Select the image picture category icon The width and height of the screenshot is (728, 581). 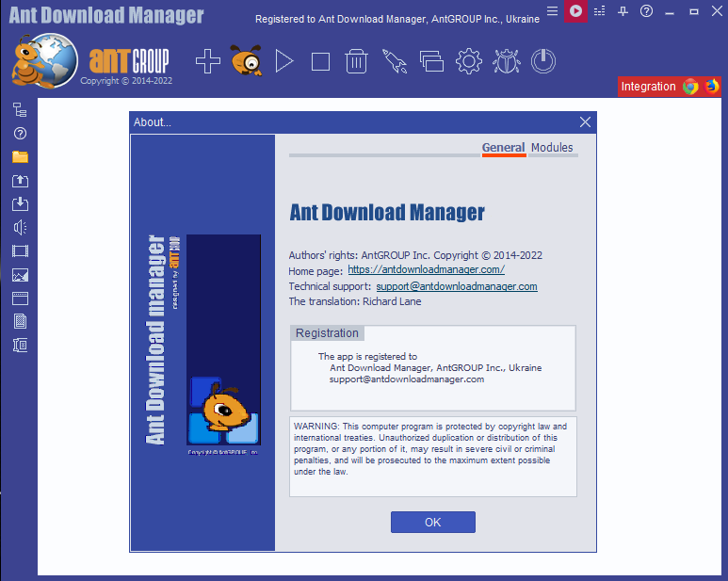click(x=20, y=275)
